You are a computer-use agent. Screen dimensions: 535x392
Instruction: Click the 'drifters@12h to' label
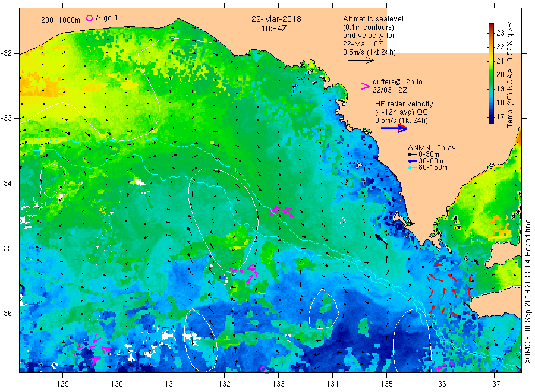pyautogui.click(x=398, y=82)
